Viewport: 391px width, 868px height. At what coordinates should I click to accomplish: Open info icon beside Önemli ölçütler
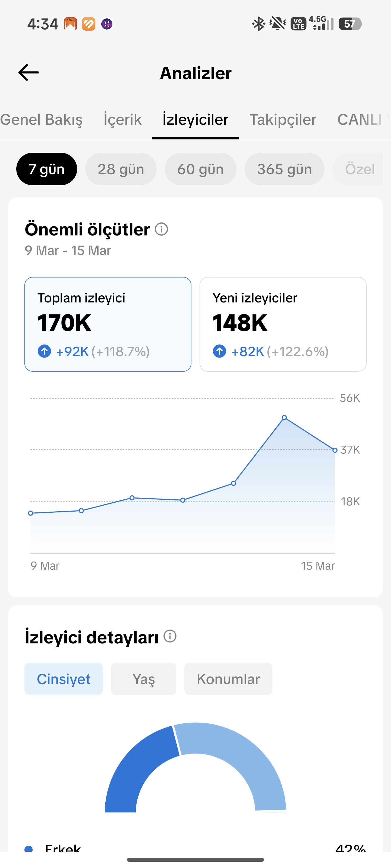(161, 229)
